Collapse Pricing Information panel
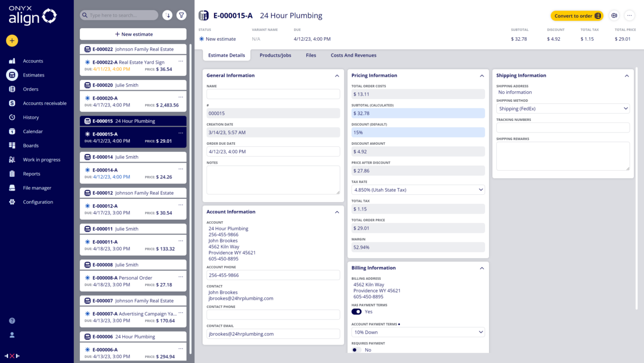Image resolution: width=644 pixels, height=363 pixels. (482, 76)
